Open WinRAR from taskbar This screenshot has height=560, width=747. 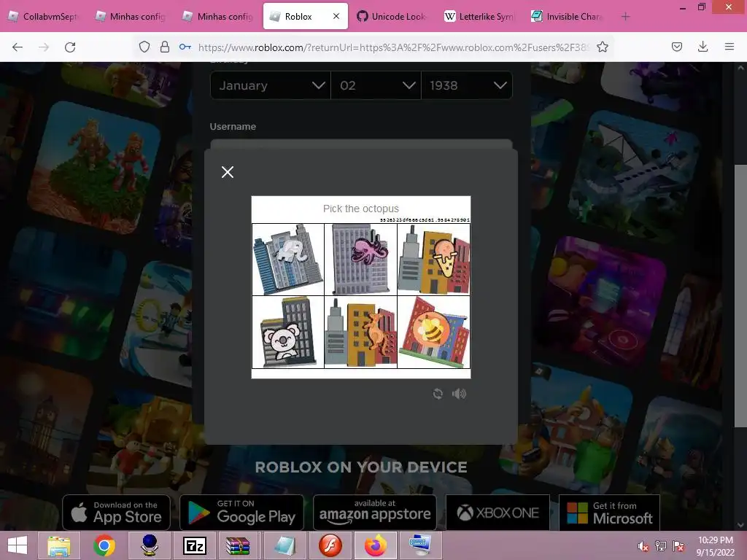[238, 545]
